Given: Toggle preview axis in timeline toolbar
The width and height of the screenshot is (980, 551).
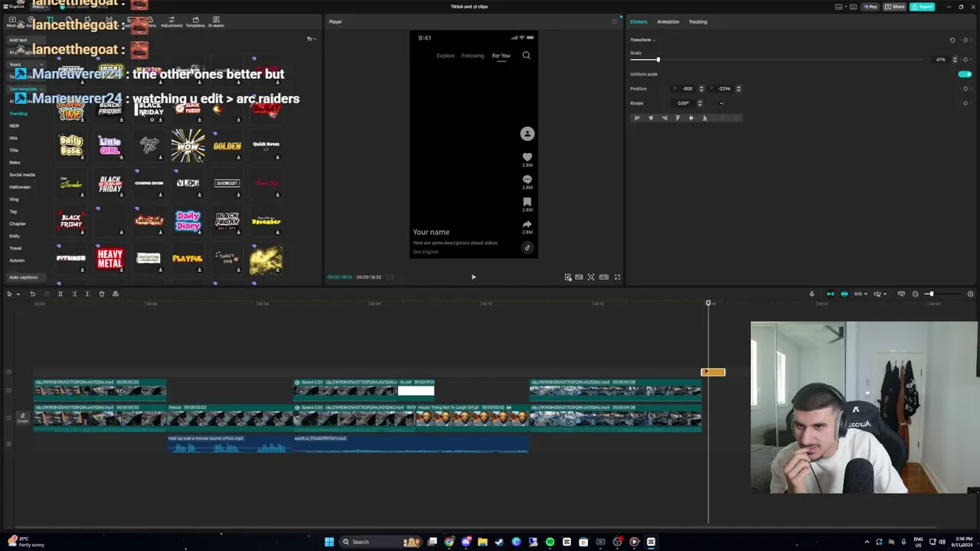Looking at the screenshot, I should click(877, 294).
